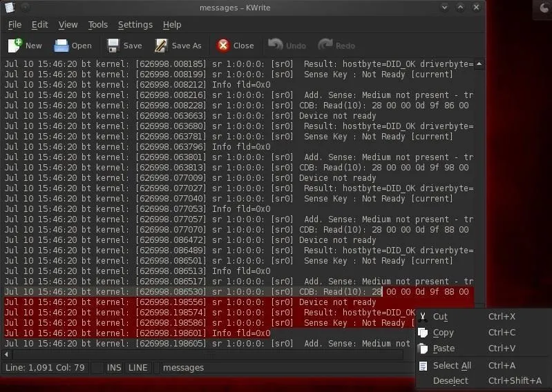
Task: Click the KWrite application icon in title bar
Action: tap(10, 7)
